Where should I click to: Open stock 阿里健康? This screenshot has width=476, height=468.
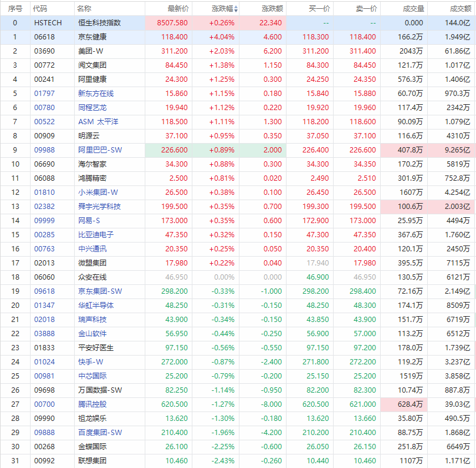click(x=92, y=79)
